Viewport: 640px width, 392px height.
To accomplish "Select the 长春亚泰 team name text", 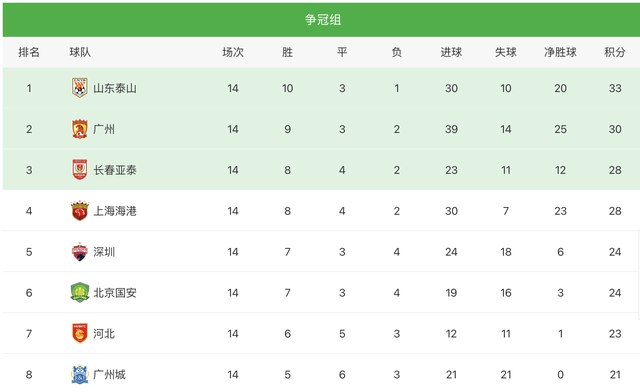I will pos(115,170).
